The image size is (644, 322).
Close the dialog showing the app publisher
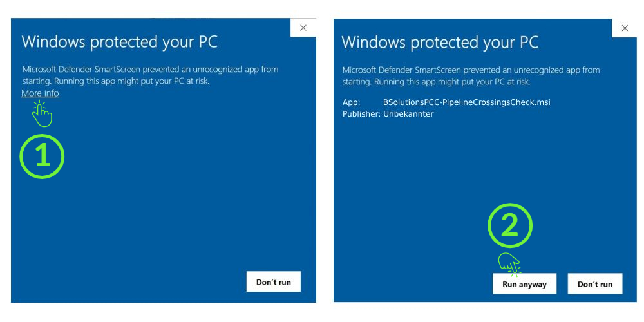tap(624, 28)
